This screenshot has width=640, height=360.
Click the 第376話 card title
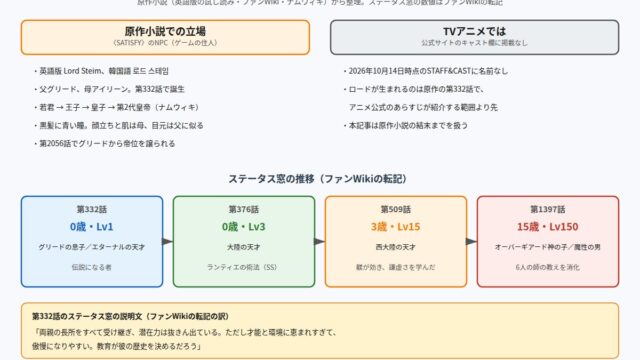pyautogui.click(x=244, y=209)
